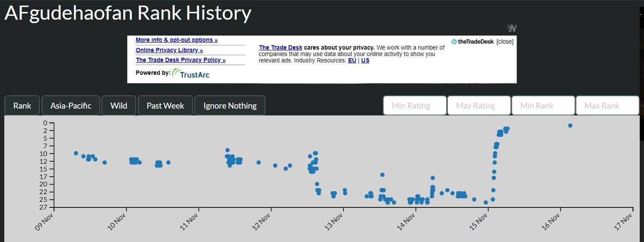The height and width of the screenshot is (242, 644).
Task: Open the Ignore Nothing filter
Action: (x=230, y=106)
